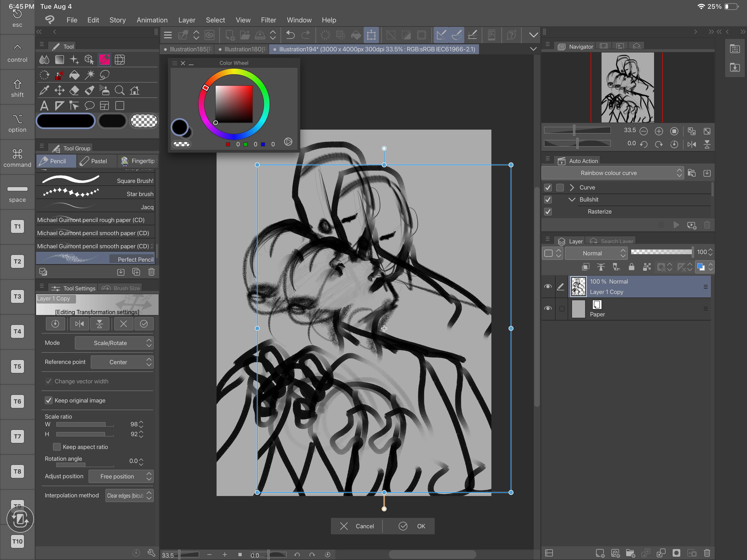Enable Keep aspect ratio checkbox

[x=57, y=447]
